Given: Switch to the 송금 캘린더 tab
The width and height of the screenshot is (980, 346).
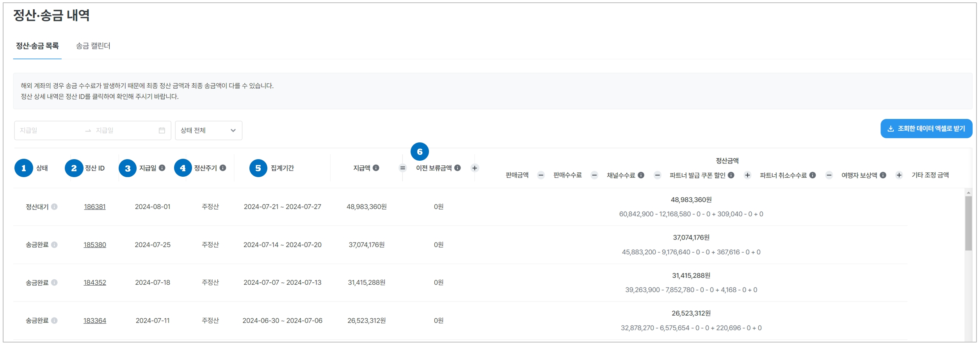Looking at the screenshot, I should [93, 46].
